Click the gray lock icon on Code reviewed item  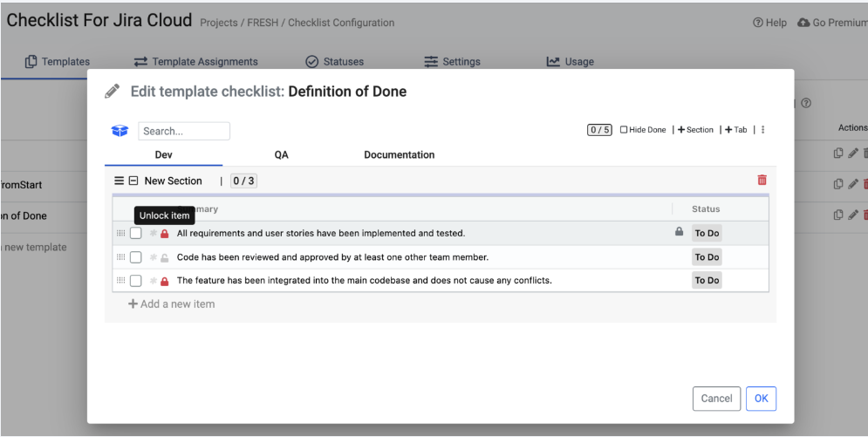165,257
